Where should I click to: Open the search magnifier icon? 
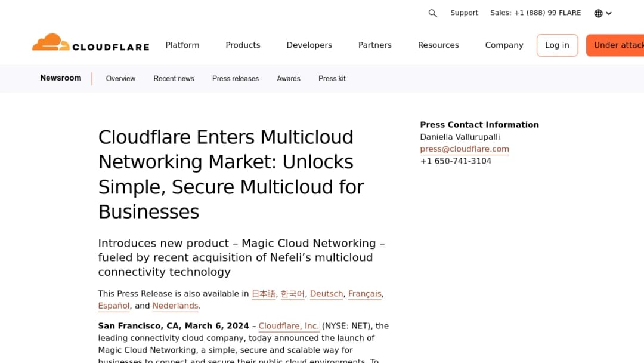[432, 13]
